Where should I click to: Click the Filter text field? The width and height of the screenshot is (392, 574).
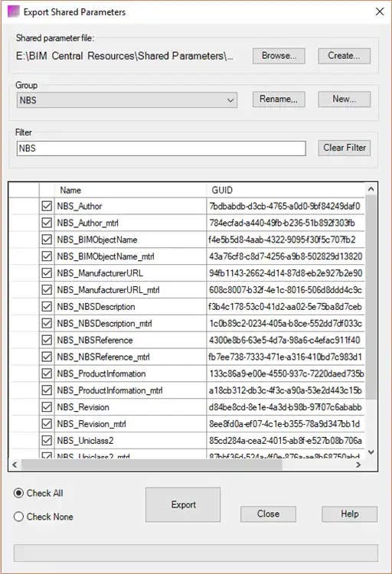162,148
